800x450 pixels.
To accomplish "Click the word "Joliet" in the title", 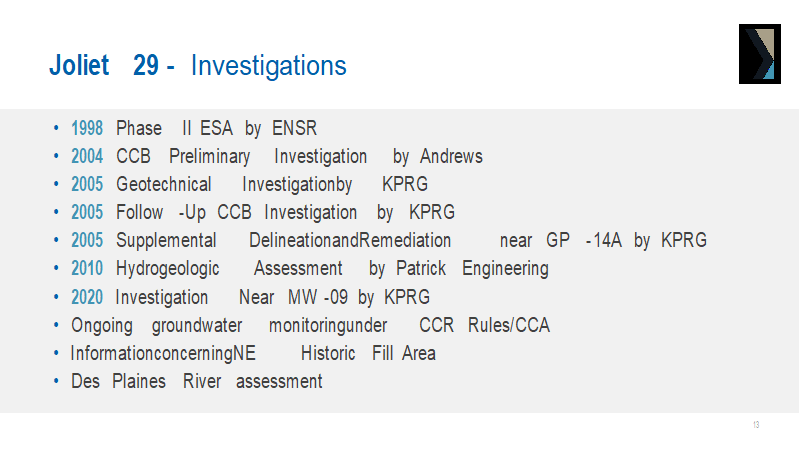I will pyautogui.click(x=79, y=66).
